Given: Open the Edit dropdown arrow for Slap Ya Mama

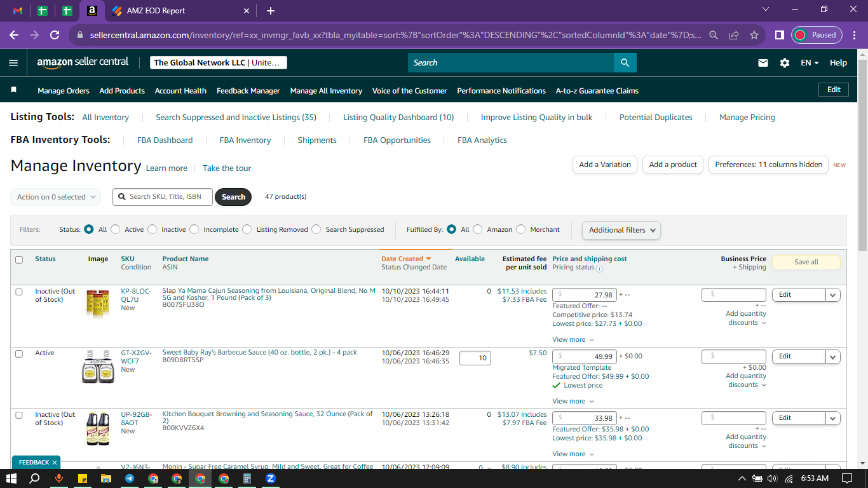Looking at the screenshot, I should point(833,295).
